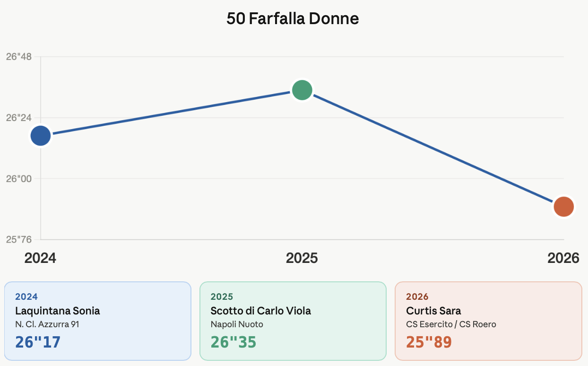Viewport: 588px width, 366px height.
Task: Click the chart title 50 Farfalla Donne
Action: tap(293, 19)
